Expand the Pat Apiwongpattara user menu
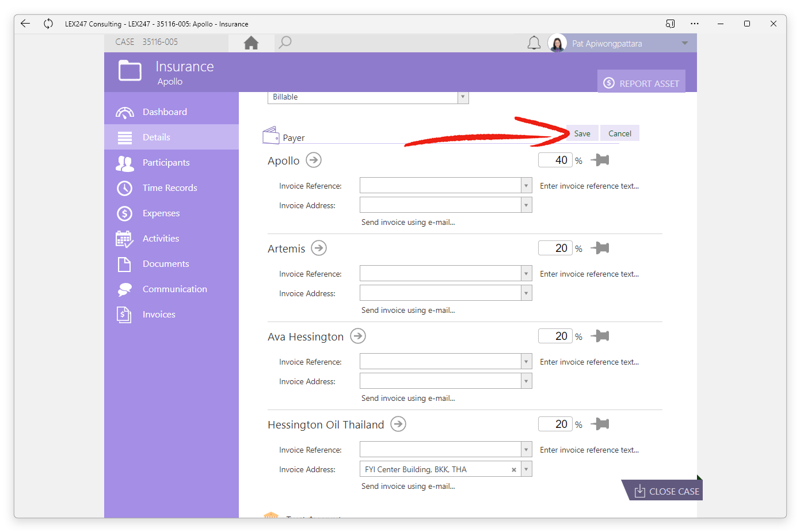Image resolution: width=800 pixels, height=532 pixels. coord(685,43)
